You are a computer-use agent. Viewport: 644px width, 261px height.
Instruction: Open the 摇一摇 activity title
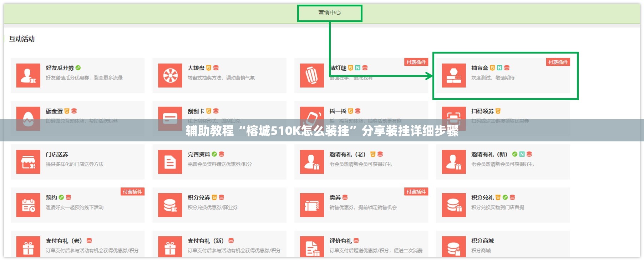tap(338, 111)
